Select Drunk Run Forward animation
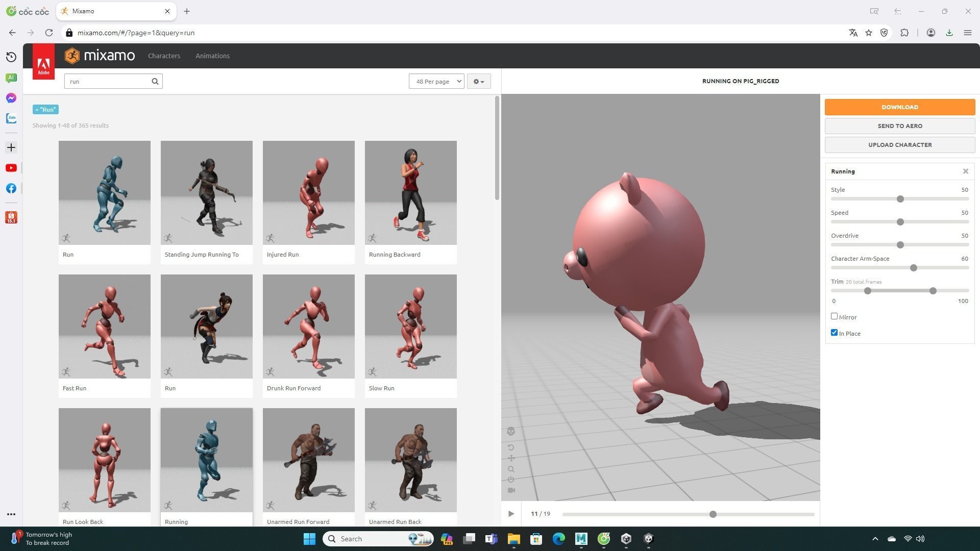Screen dimensions: 980x551 [x=309, y=336]
